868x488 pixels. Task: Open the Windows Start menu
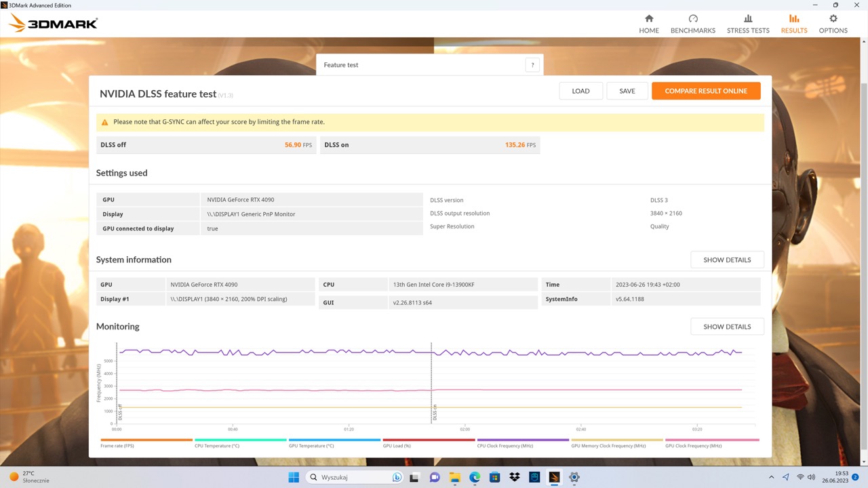click(294, 477)
